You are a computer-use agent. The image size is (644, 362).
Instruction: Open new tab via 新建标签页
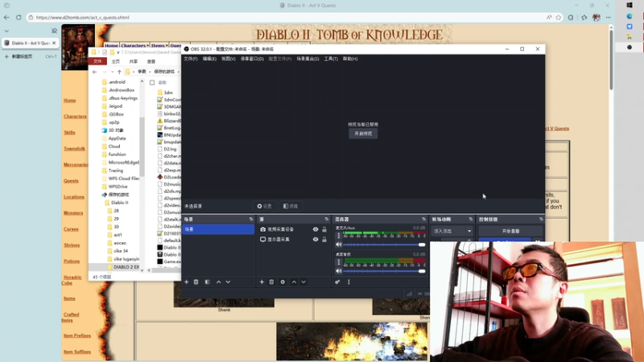(30, 56)
